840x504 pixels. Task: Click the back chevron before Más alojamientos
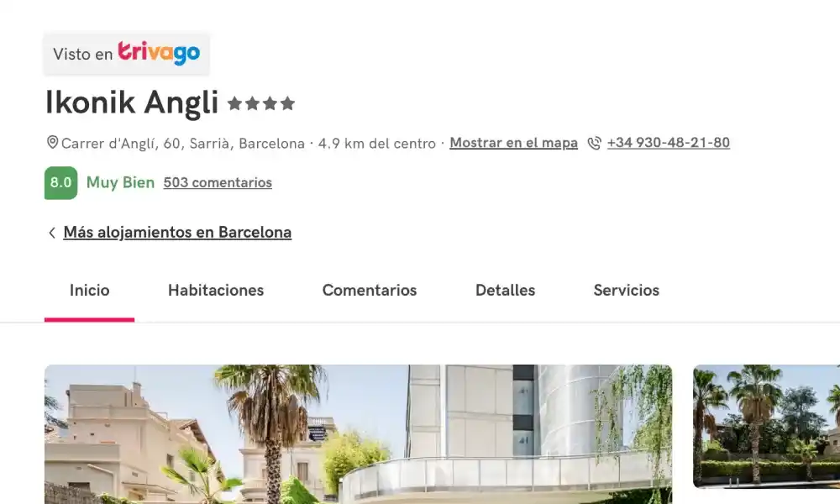pyautogui.click(x=52, y=233)
